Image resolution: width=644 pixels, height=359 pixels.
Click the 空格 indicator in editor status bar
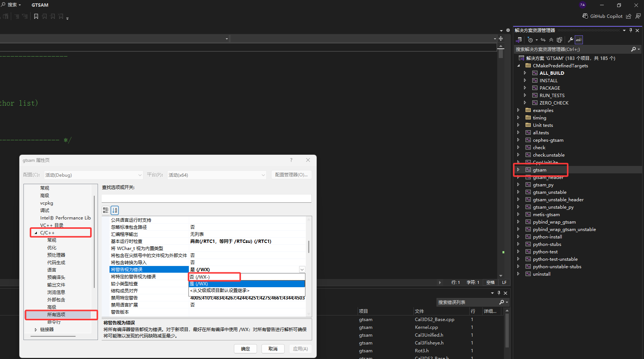click(491, 282)
